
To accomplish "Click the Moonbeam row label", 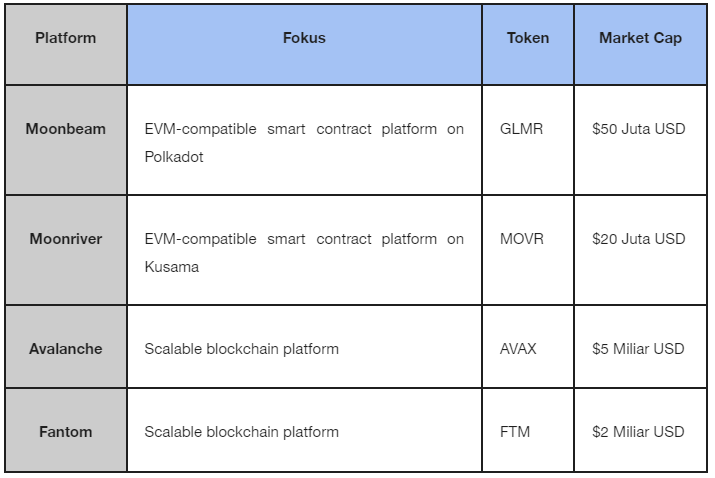I will point(66,140).
